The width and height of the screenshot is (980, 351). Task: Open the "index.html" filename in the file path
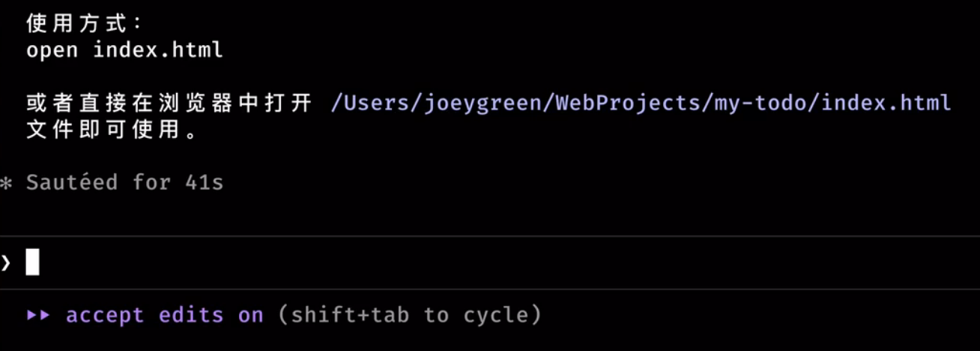886,102
